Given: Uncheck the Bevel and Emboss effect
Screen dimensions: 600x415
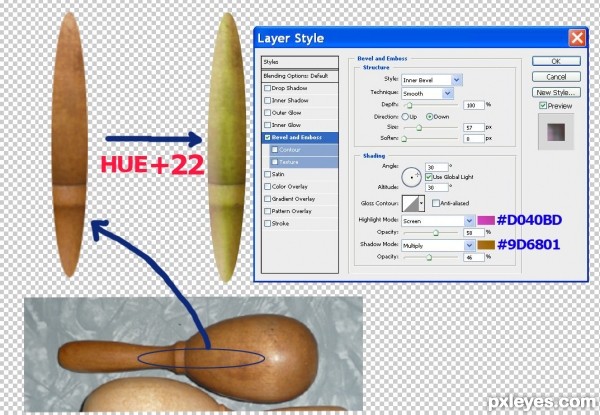Looking at the screenshot, I should [267, 137].
